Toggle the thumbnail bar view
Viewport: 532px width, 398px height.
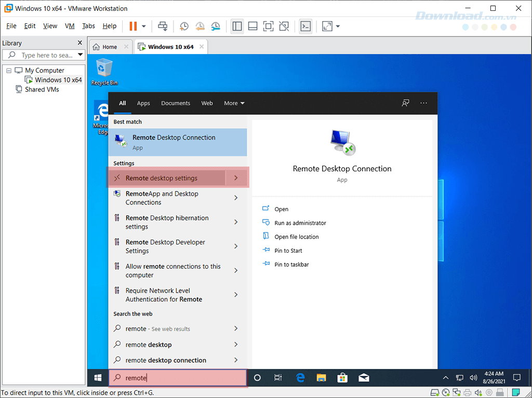point(252,26)
